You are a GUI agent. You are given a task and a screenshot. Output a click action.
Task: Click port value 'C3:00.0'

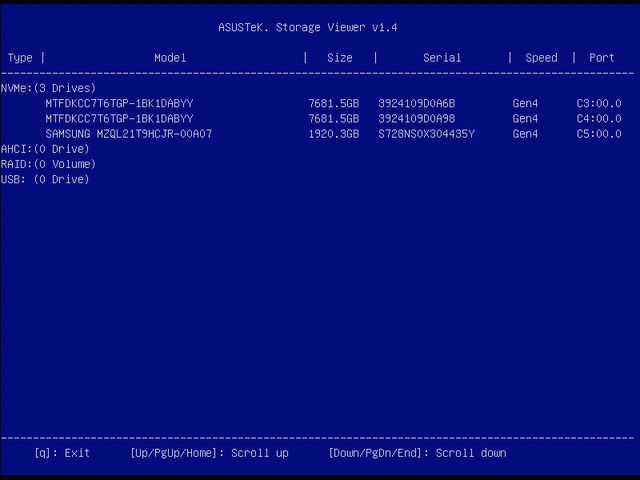(x=599, y=103)
